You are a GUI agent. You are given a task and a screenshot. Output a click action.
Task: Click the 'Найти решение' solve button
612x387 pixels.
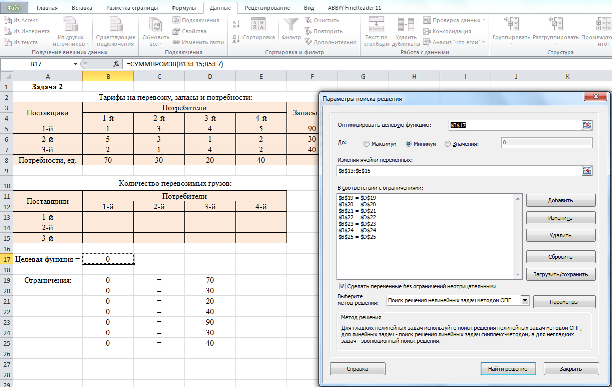click(x=508, y=369)
